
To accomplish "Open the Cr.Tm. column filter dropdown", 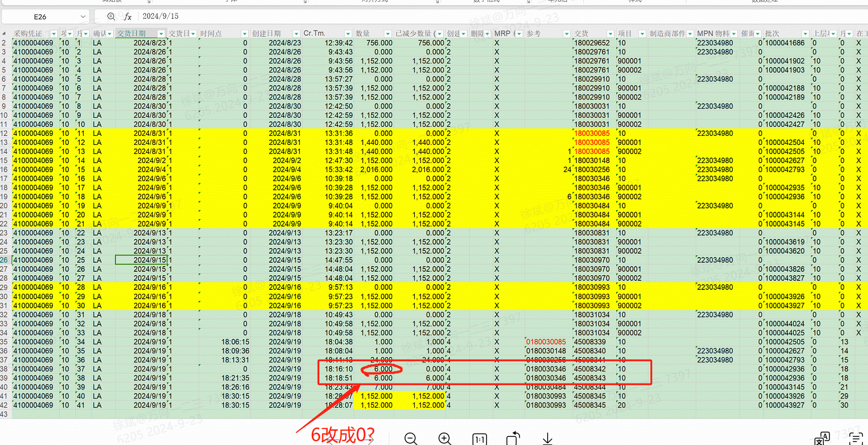I will coord(348,34).
